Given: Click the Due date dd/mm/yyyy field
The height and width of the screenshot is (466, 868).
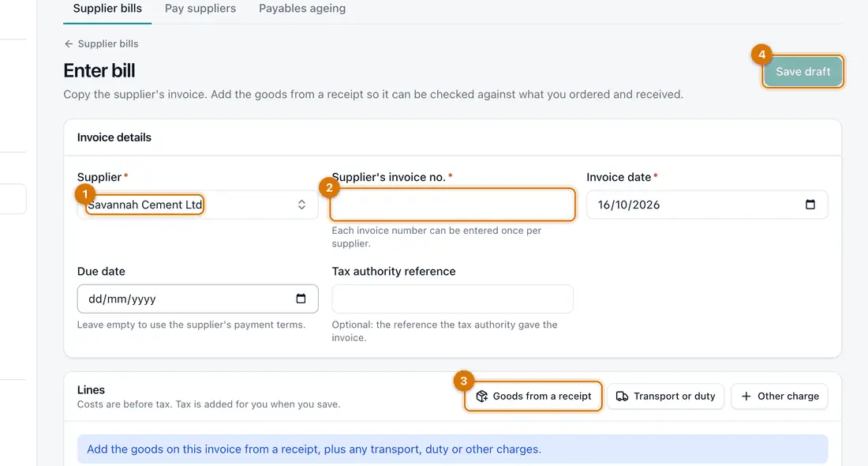Looking at the screenshot, I should pyautogui.click(x=197, y=299).
